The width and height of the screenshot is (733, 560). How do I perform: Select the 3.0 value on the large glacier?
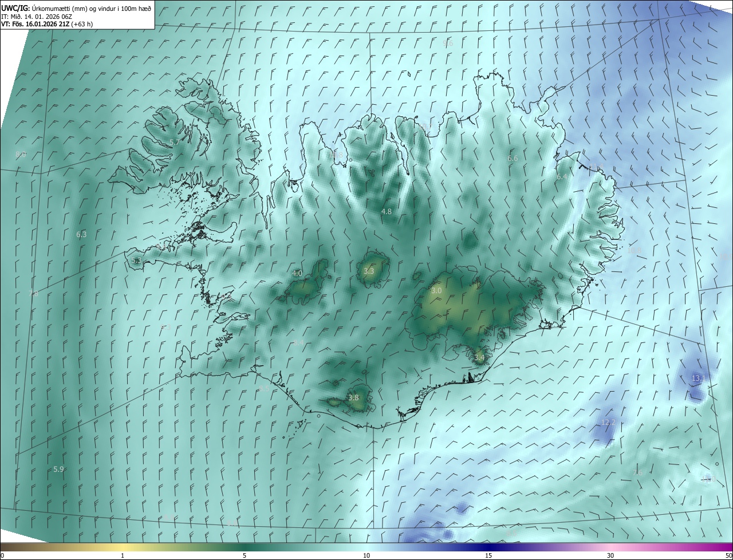[436, 290]
